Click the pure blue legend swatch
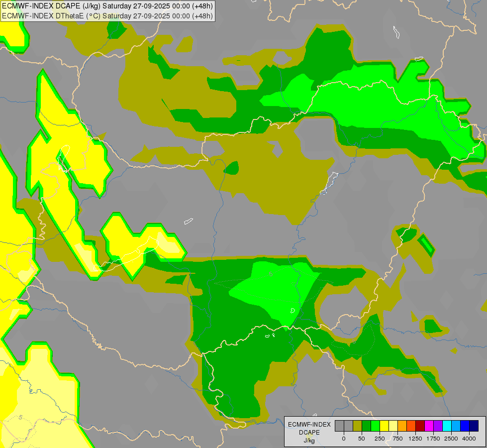487x448 pixels. (x=465, y=426)
